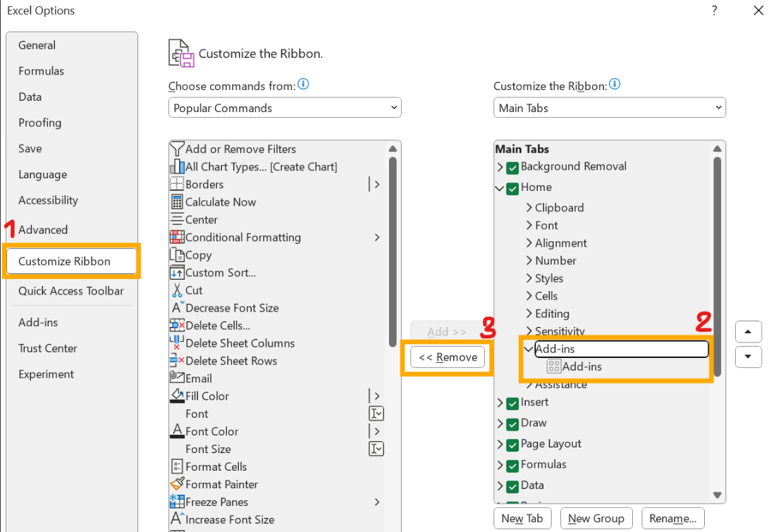Viewport: 776px width, 532px height.
Task: Expand the Insert tab chevron
Action: [x=500, y=402]
